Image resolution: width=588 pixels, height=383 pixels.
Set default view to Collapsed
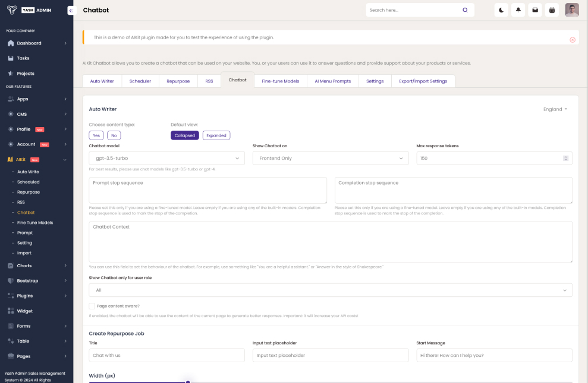[184, 135]
